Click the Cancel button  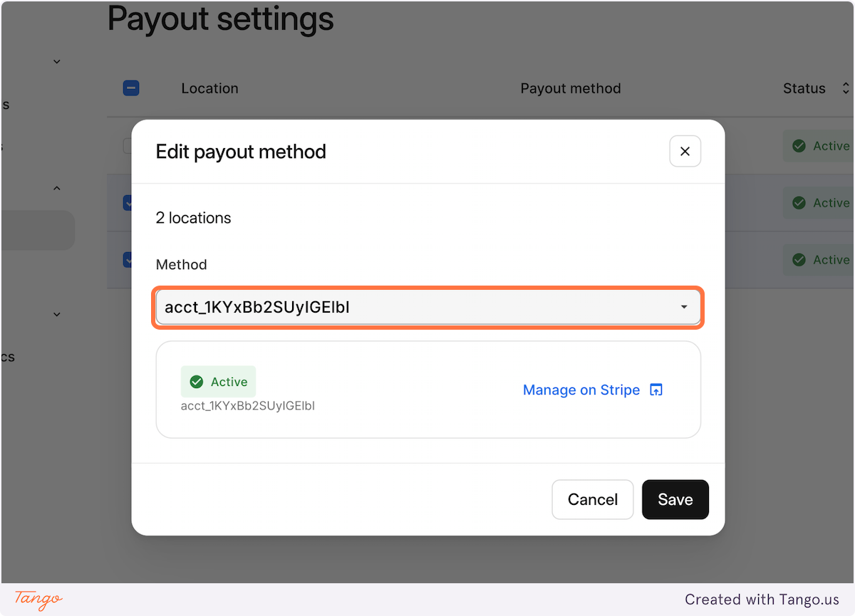pos(592,499)
